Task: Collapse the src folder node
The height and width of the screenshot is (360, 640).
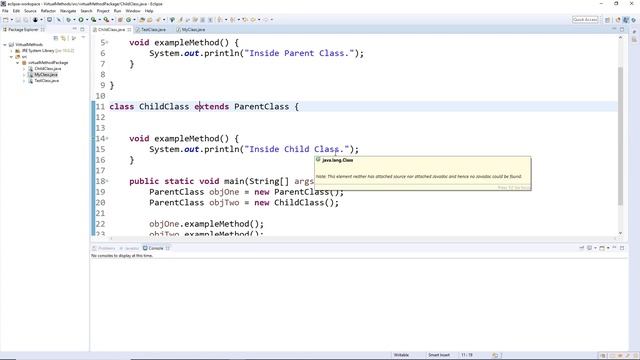Action: point(11,57)
